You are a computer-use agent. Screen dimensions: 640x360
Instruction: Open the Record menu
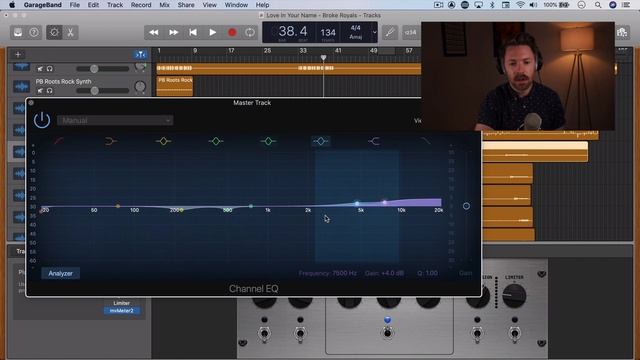(x=141, y=5)
